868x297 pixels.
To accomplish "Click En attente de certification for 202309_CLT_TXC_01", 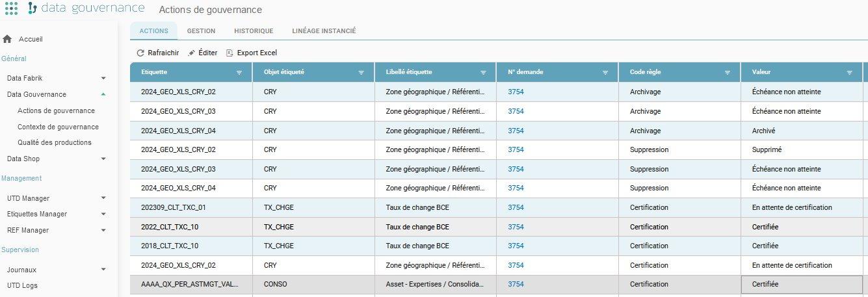I will pos(802,207).
